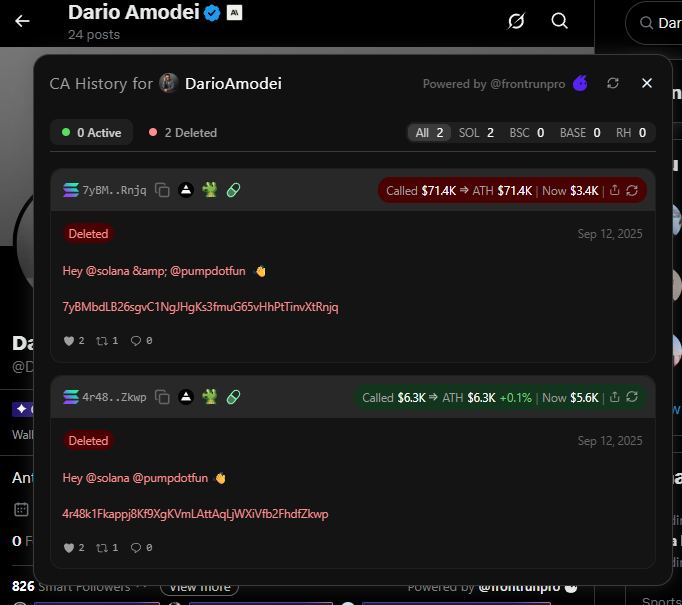Click Solana logo on 7yBM..Rnjq row
682x605 pixels.
coord(71,190)
